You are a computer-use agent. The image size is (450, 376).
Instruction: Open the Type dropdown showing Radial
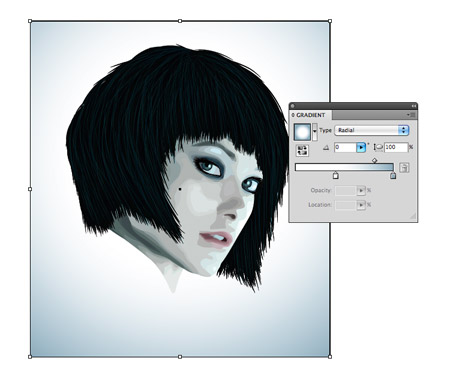coord(372,130)
